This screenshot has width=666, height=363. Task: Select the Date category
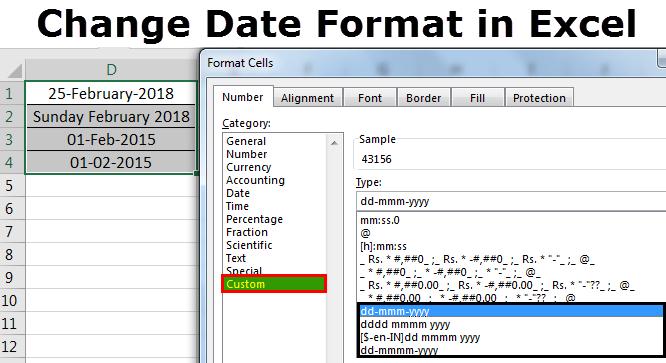(238, 193)
